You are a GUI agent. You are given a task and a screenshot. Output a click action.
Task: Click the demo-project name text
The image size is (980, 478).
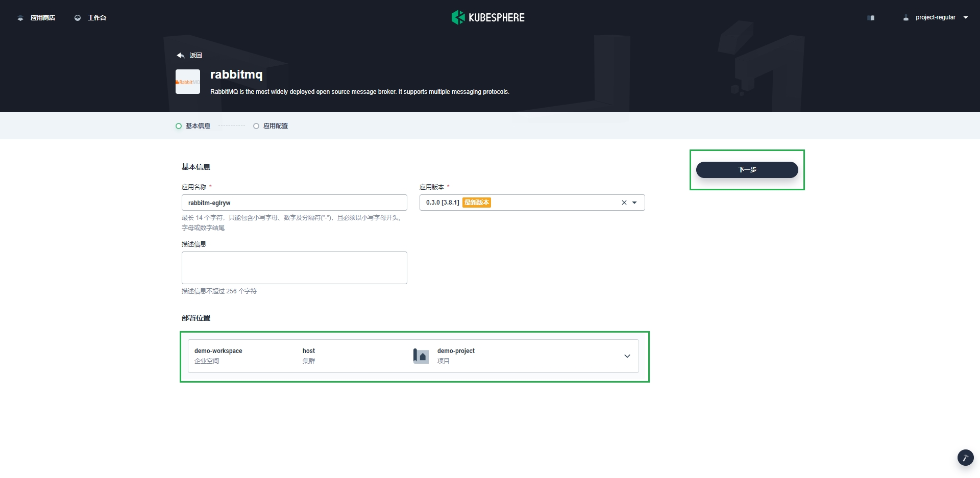(456, 351)
